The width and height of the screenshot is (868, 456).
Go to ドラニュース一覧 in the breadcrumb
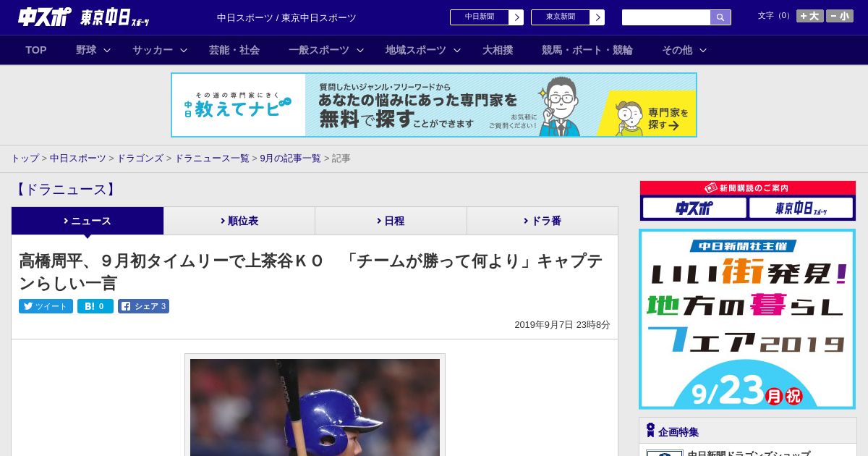[212, 158]
